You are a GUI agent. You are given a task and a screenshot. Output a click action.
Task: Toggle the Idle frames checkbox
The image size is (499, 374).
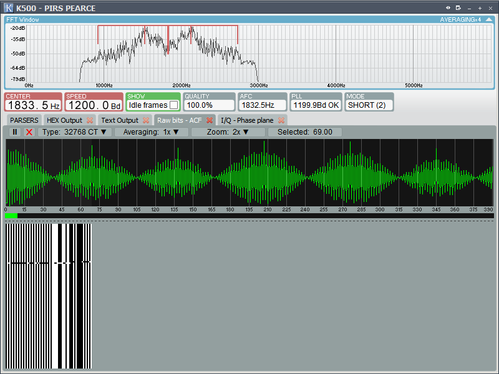pyautogui.click(x=173, y=105)
